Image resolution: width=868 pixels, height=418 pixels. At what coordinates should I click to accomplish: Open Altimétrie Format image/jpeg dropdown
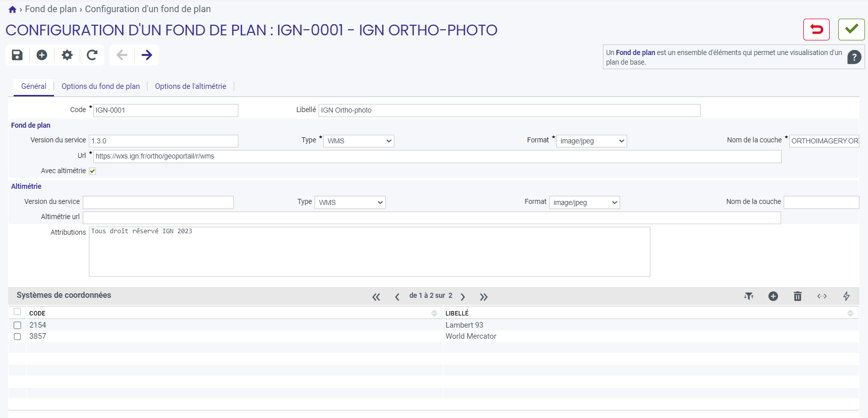click(584, 202)
